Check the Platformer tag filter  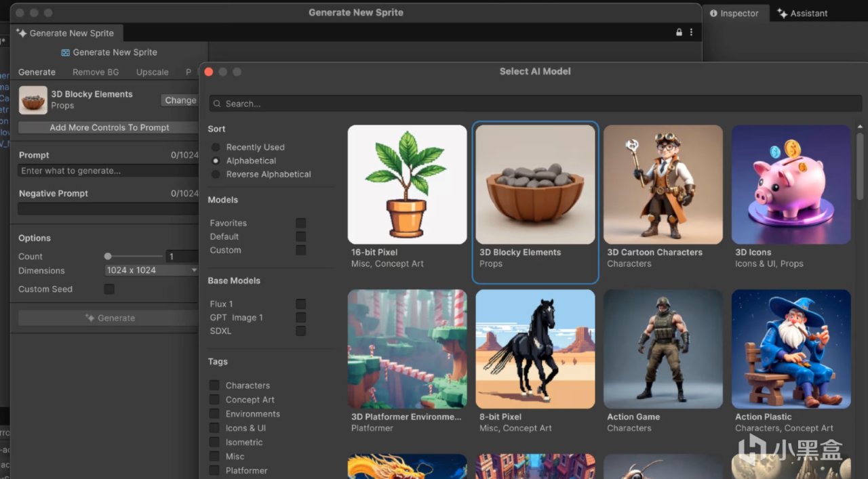[x=214, y=470]
